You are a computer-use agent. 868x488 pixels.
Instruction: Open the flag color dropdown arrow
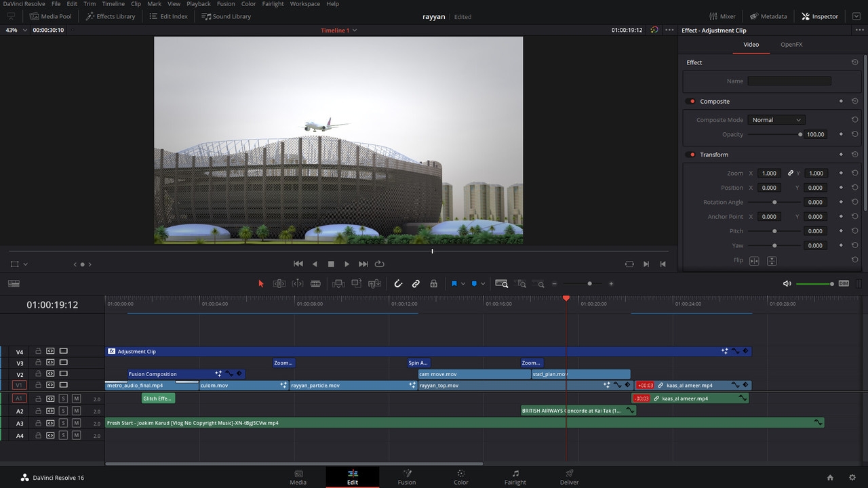pos(463,284)
